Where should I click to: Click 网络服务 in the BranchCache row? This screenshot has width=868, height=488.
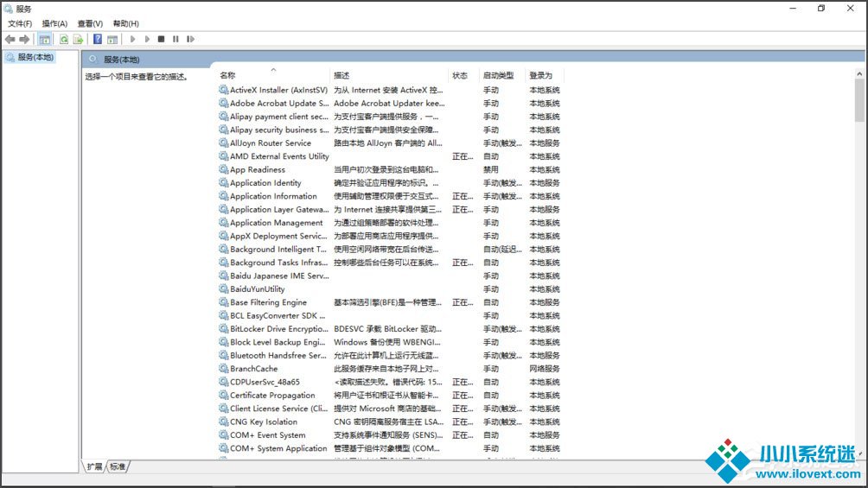click(544, 369)
